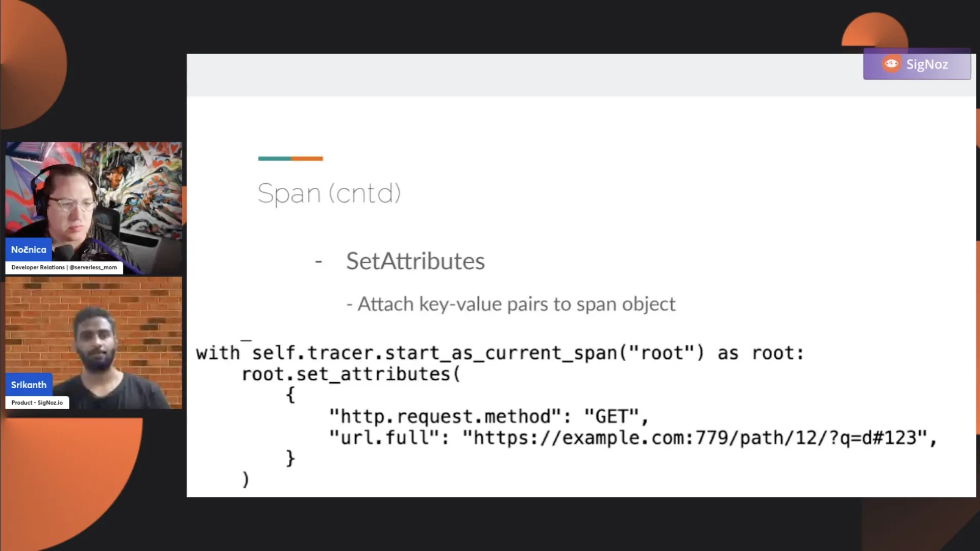
Task: Click the closing parenthesis code line
Action: pyautogui.click(x=246, y=480)
